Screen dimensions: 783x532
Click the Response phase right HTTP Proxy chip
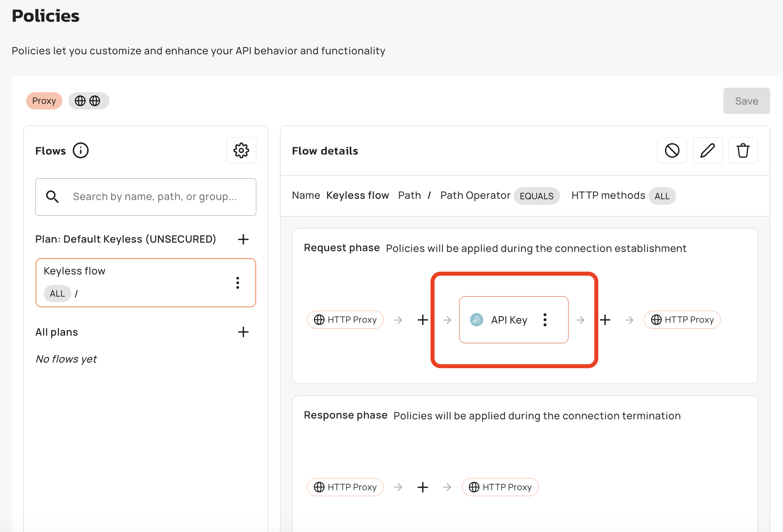point(500,487)
